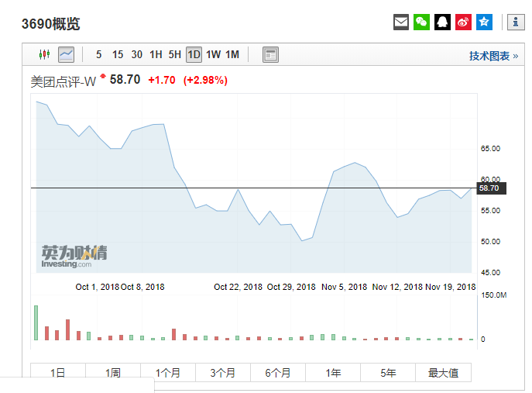This screenshot has height=393, width=532.
Task: Choose the 1日 time range tab
Action: [58, 373]
